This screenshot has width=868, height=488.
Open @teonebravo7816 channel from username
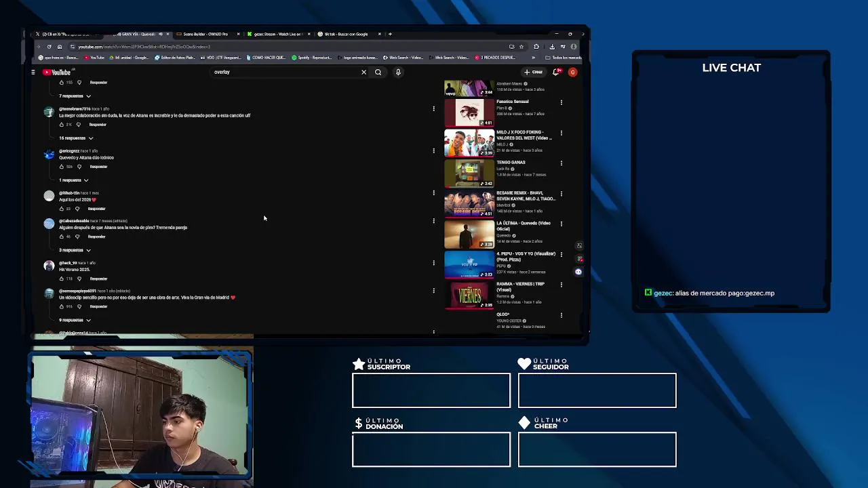tap(75, 108)
